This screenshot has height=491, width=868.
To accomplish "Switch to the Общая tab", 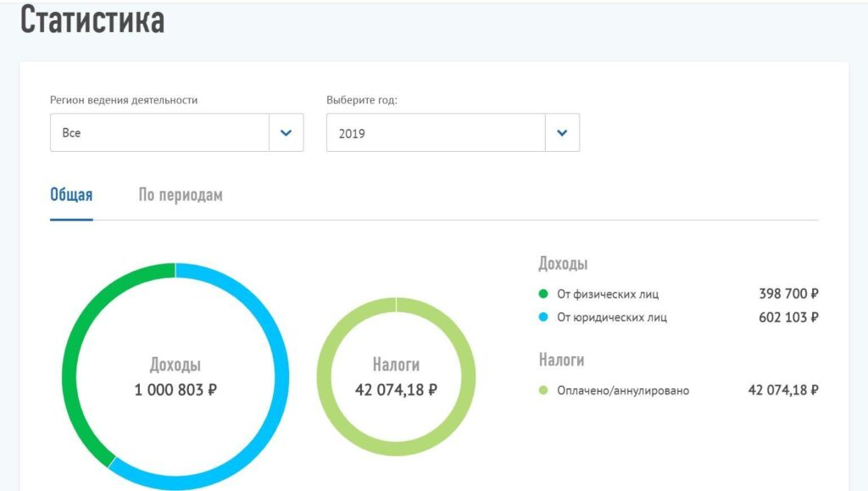I will tap(71, 195).
